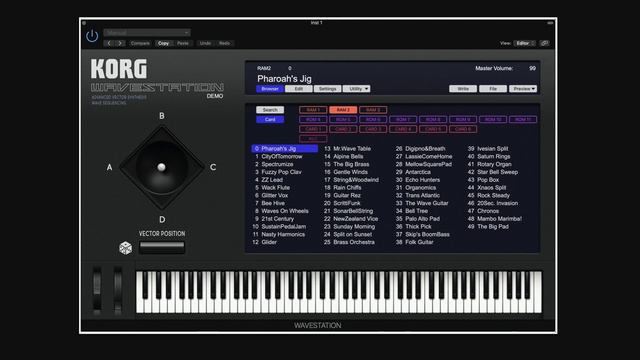Select the ROM 6 bank
This screenshot has width=640, height=360.
[373, 120]
